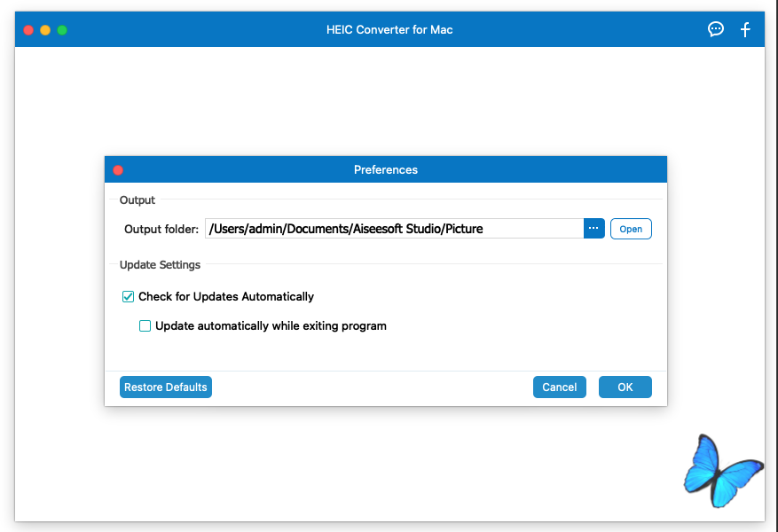Click the three-dots browse folder button

point(593,229)
